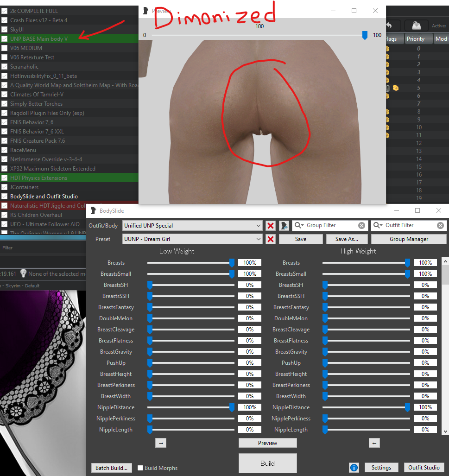Click the backup icon beside Active label
Screen dimensions: 449x476
coord(416,26)
